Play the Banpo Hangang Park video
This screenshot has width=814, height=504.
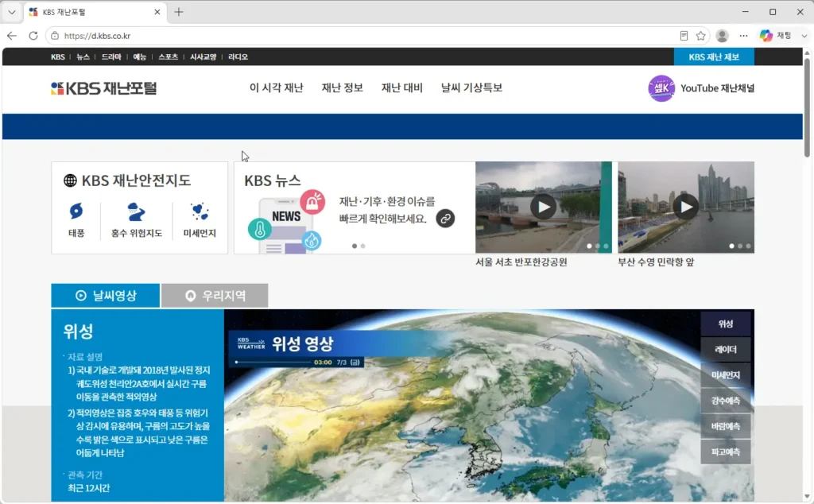click(543, 207)
